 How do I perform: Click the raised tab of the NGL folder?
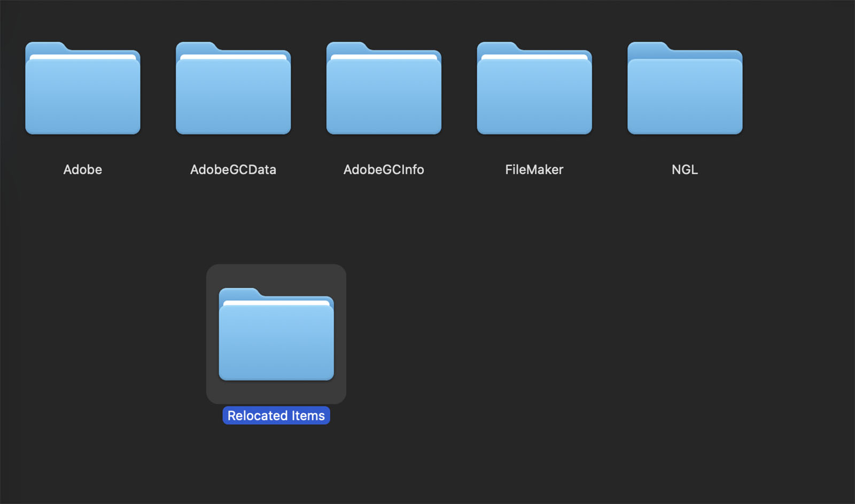click(x=648, y=47)
